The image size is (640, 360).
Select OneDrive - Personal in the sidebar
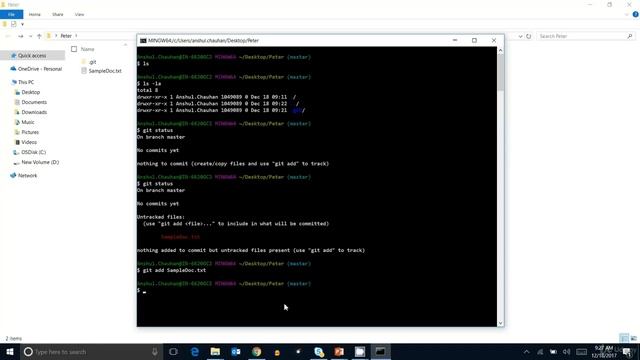point(40,69)
